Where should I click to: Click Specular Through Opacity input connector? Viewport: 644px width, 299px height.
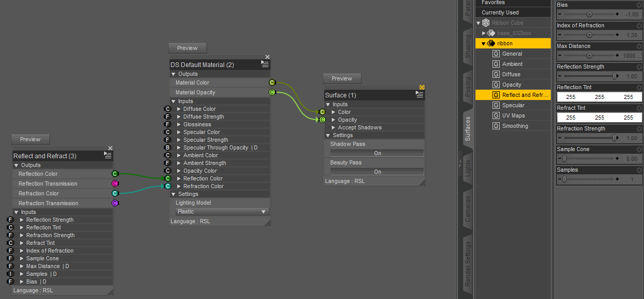pyautogui.click(x=167, y=148)
